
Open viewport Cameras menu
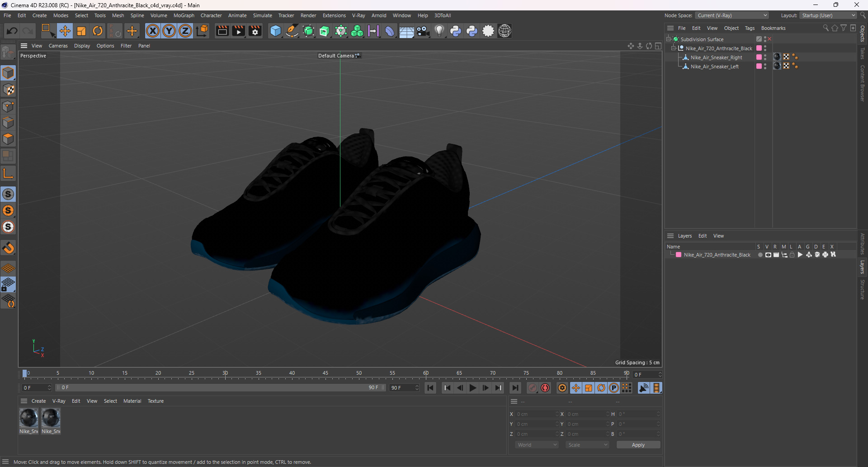pyautogui.click(x=58, y=46)
